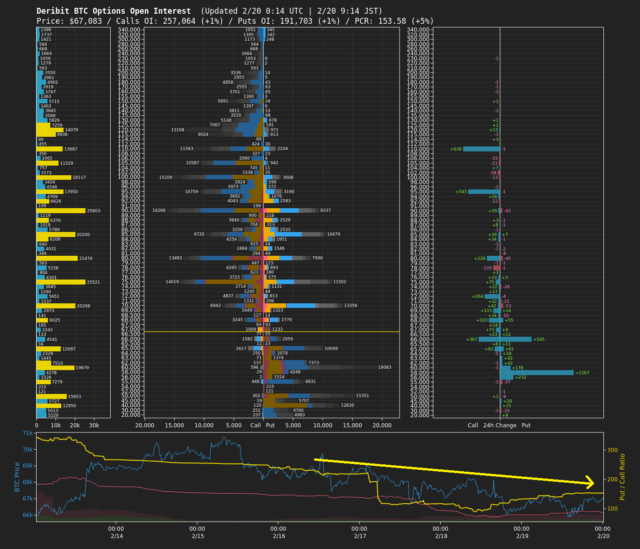Click the 2/17 date on the time axis
Image resolution: width=640 pixels, height=549 pixels.
point(357,537)
